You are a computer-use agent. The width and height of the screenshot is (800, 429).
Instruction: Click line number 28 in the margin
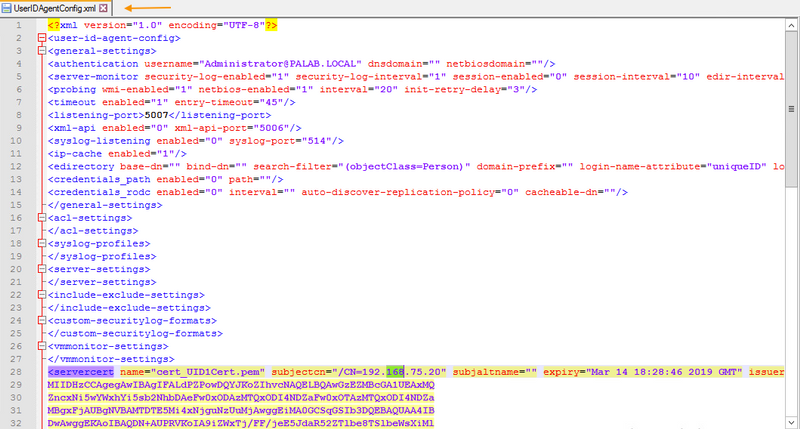(16, 372)
